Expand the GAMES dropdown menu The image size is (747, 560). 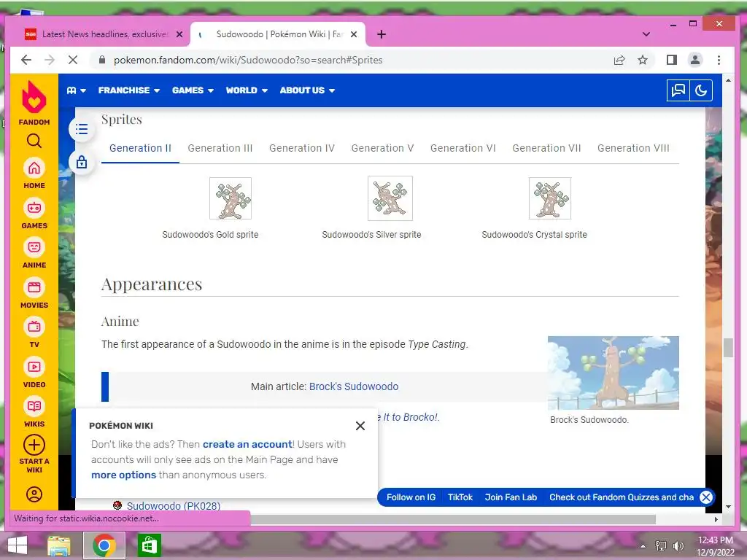193,90
